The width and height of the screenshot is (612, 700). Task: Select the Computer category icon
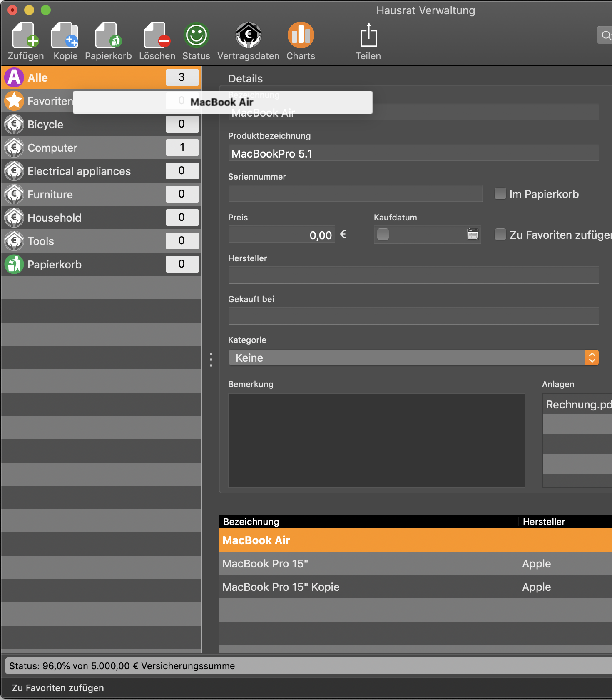coord(14,147)
